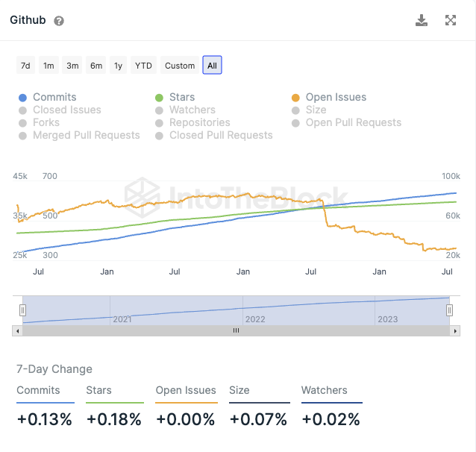This screenshot has height=452, width=476.
Task: Choose the All time range
Action: (212, 66)
